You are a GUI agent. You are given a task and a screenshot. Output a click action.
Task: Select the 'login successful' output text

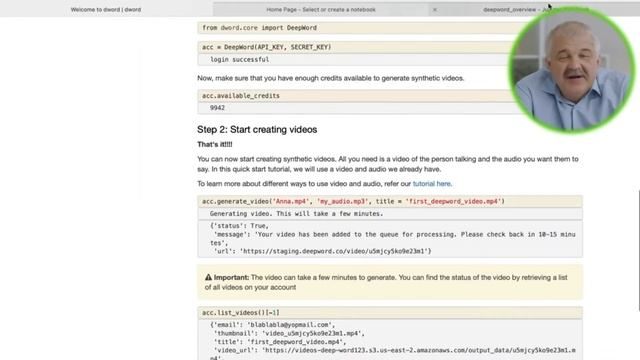click(x=240, y=60)
